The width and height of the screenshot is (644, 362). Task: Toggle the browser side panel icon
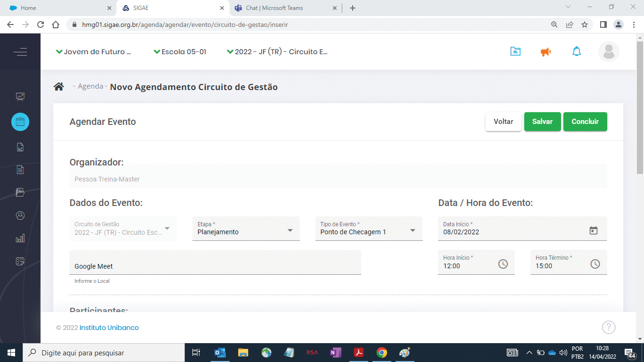pos(603,25)
